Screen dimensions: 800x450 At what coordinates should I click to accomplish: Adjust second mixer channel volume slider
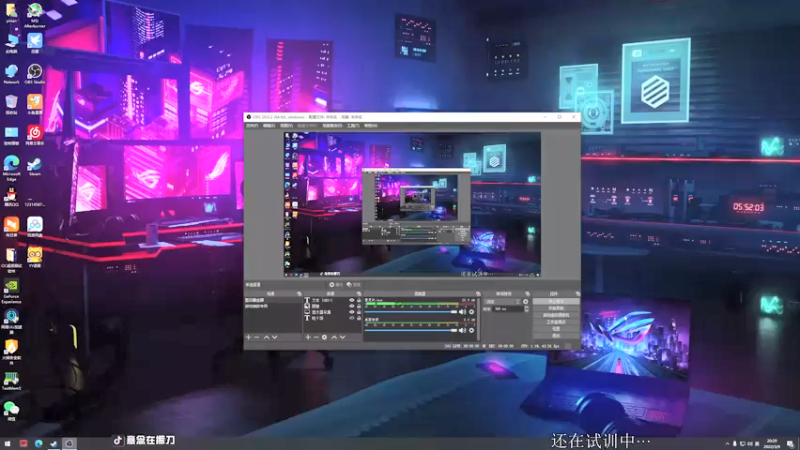click(411, 331)
